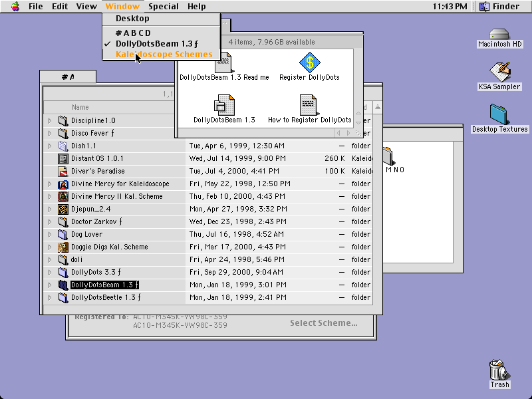Expand the doli folder triangle
Screen dimensions: 532x399
(49, 259)
